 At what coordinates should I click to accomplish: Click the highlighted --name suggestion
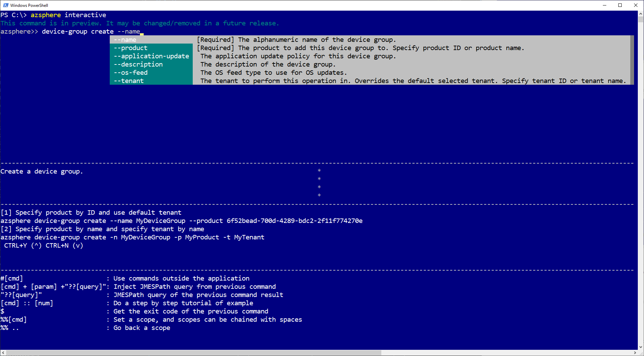click(126, 39)
